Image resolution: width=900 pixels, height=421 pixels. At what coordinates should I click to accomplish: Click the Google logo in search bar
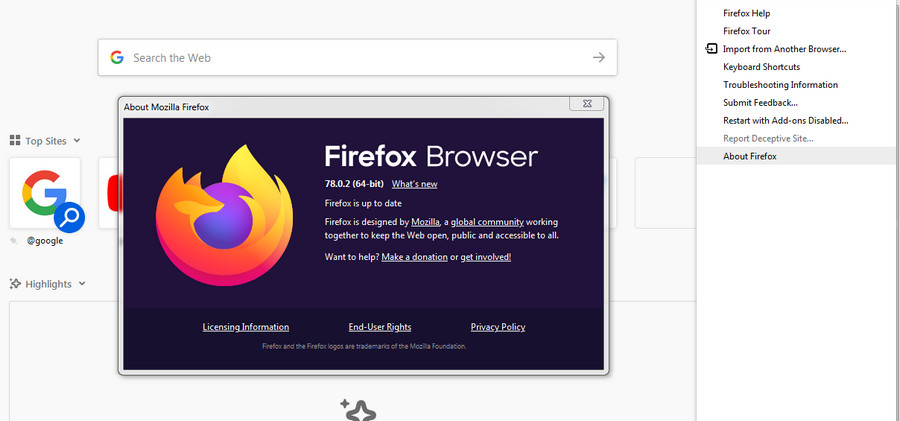click(x=117, y=57)
